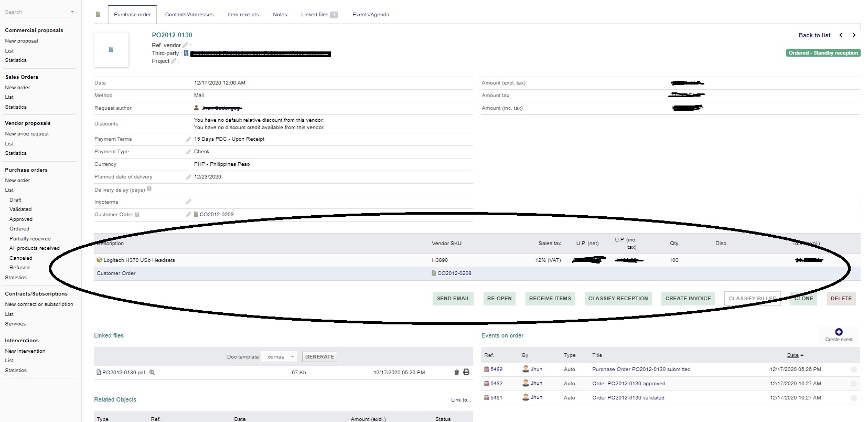Toggle status circle on event 5481 row
The height and width of the screenshot is (422, 868).
click(853, 398)
